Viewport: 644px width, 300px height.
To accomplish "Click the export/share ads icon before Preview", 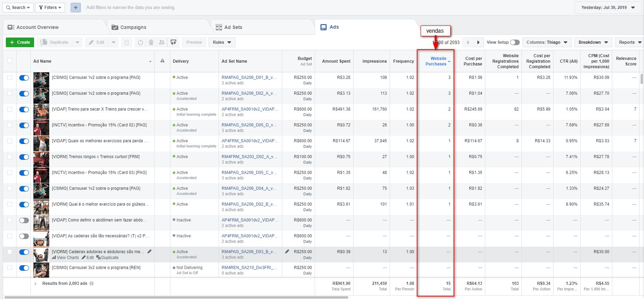I will pos(173,42).
